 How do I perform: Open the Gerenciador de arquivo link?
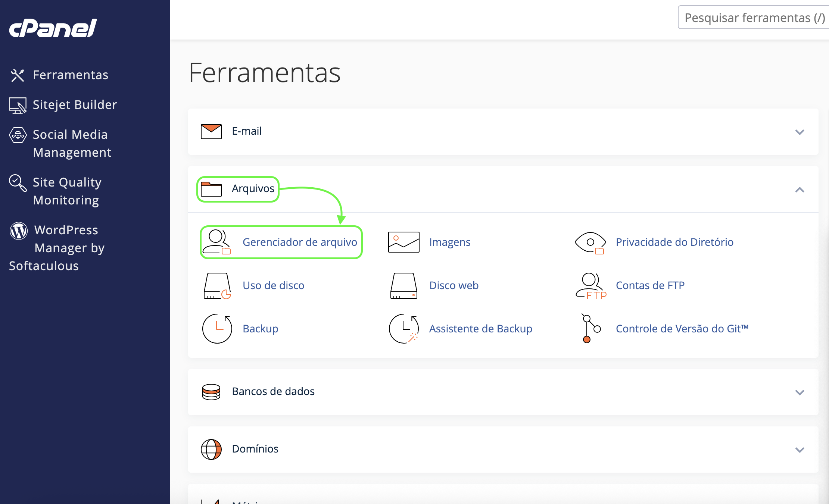300,242
